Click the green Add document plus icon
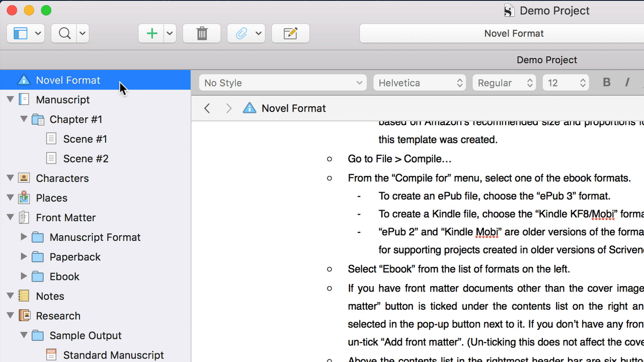This screenshot has height=362, width=644. click(151, 34)
